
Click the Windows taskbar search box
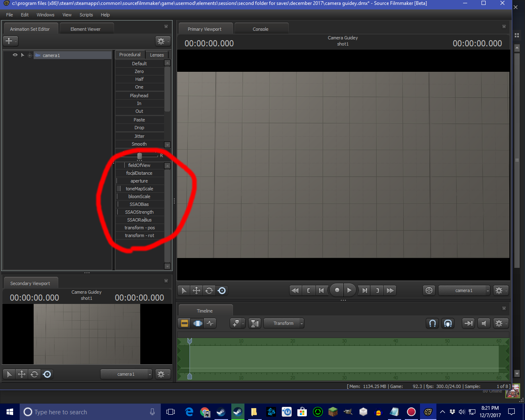pyautogui.click(x=89, y=412)
